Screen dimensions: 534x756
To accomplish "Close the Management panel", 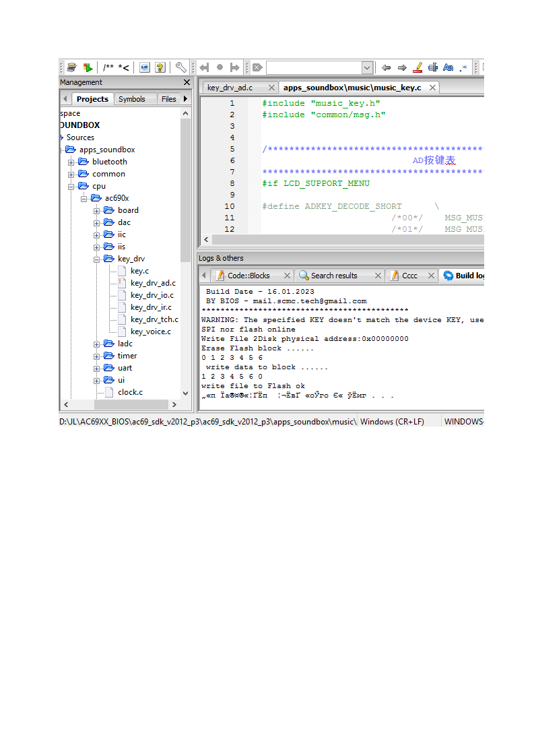I will (x=187, y=82).
